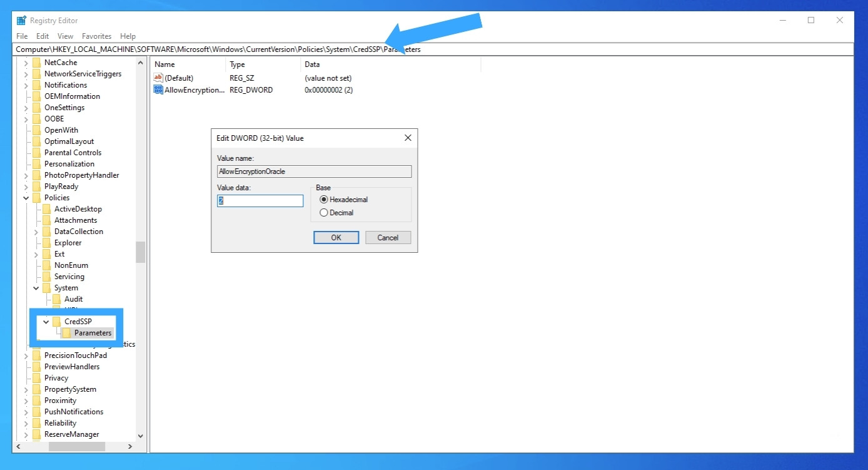Image resolution: width=868 pixels, height=470 pixels.
Task: Click the Ext folder icon
Action: click(46, 254)
